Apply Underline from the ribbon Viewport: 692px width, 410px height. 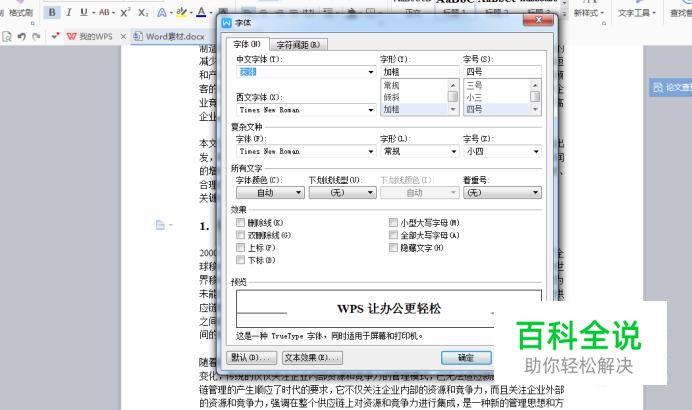[x=83, y=12]
